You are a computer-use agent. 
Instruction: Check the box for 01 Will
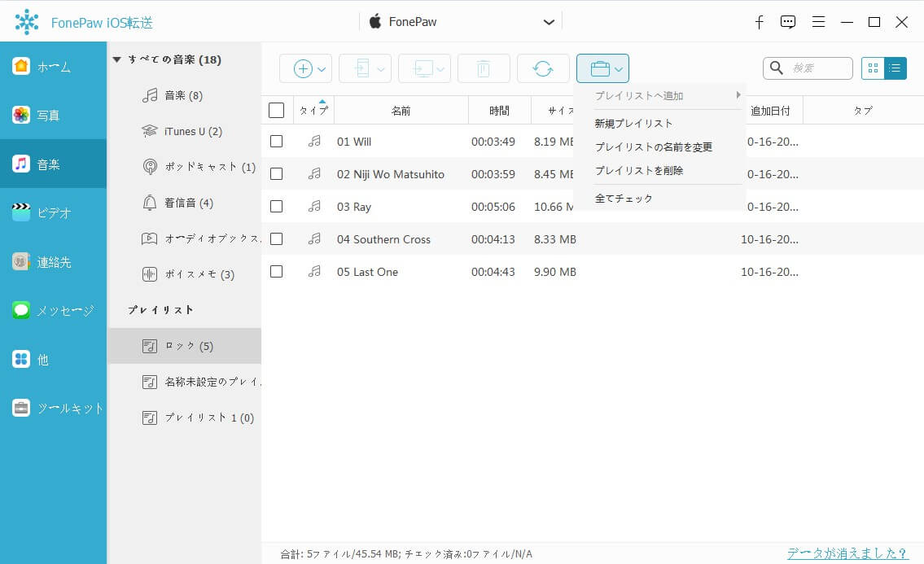276,142
